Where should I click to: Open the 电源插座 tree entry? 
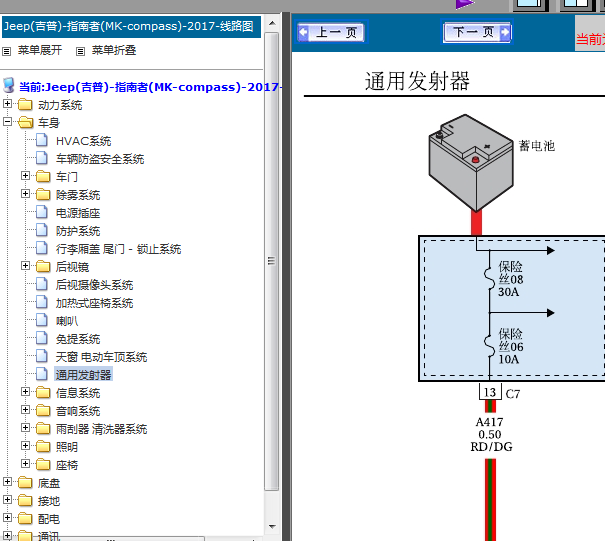coord(78,213)
